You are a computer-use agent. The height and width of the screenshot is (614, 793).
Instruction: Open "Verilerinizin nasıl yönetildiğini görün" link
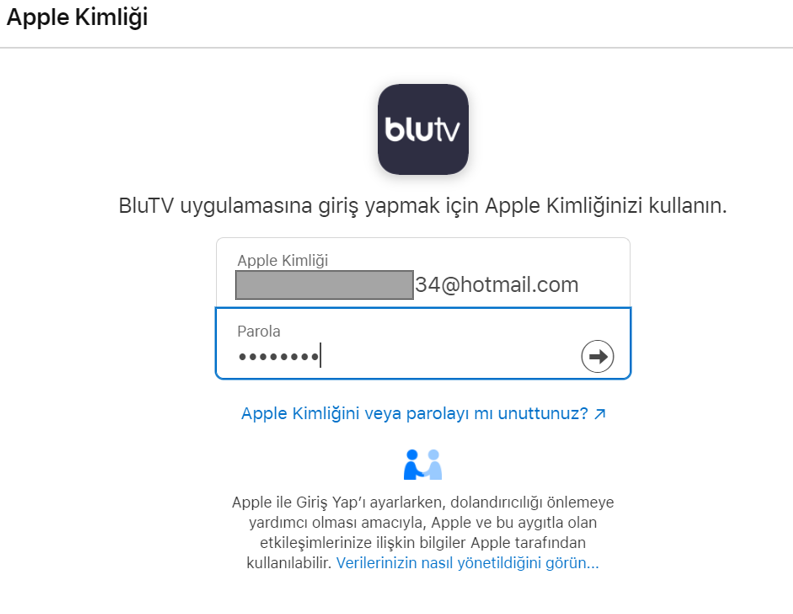coord(467,563)
